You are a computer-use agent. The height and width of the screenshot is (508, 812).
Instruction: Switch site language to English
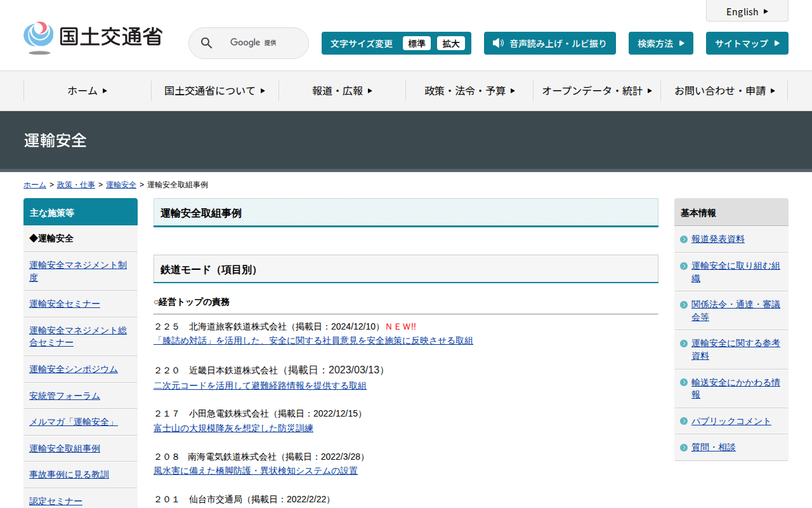747,11
